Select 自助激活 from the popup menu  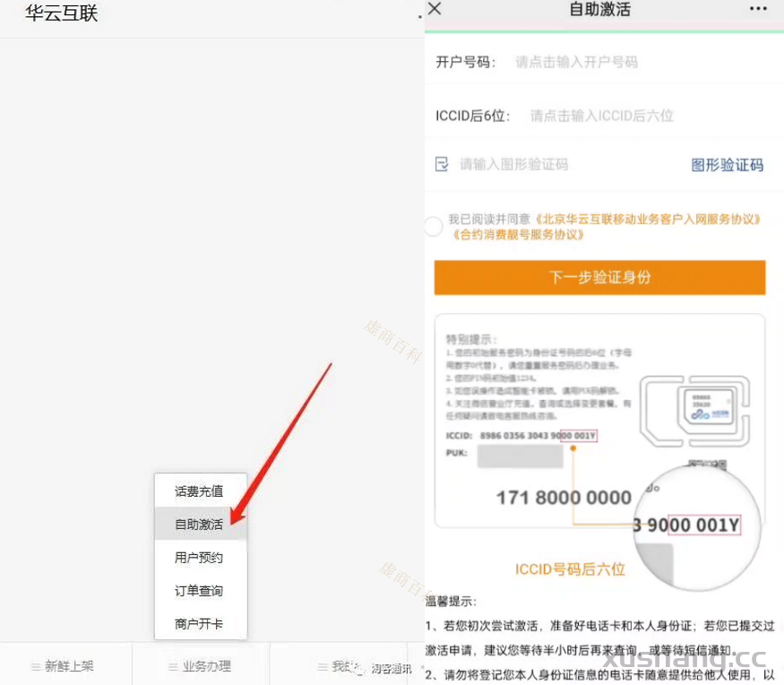coord(199,525)
